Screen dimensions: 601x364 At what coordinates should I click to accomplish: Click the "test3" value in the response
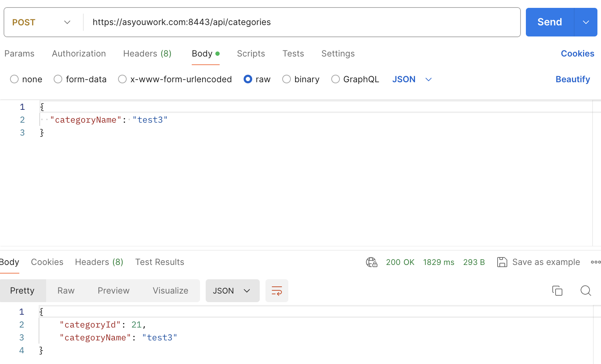coord(160,338)
